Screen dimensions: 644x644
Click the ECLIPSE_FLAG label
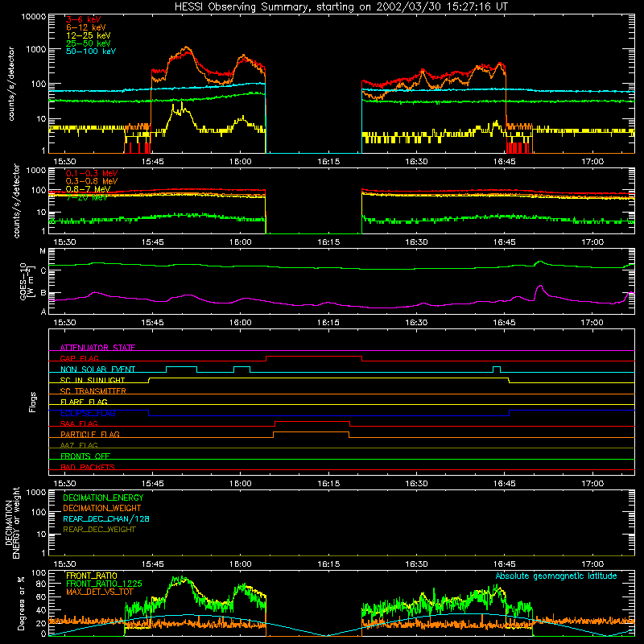88,413
